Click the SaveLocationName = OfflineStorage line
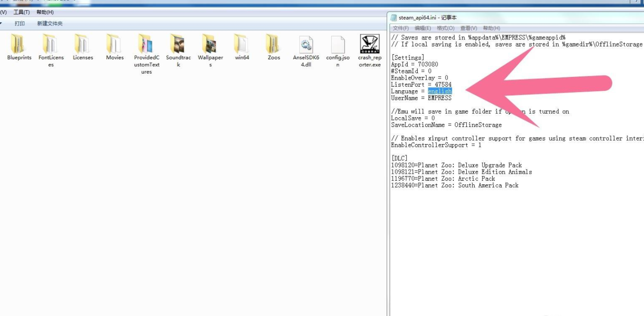The width and height of the screenshot is (644, 316). pyautogui.click(x=446, y=125)
